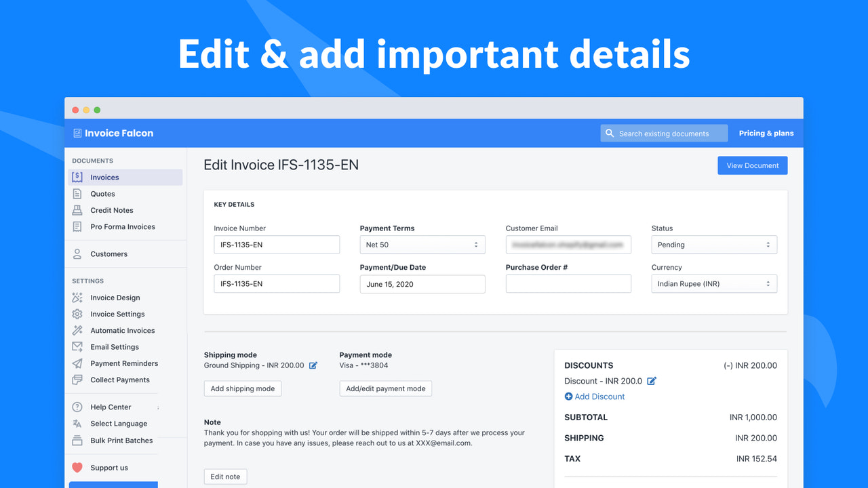The image size is (868, 488).
Task: Click the edit pencil next to Ground Shipping
Action: click(x=313, y=365)
